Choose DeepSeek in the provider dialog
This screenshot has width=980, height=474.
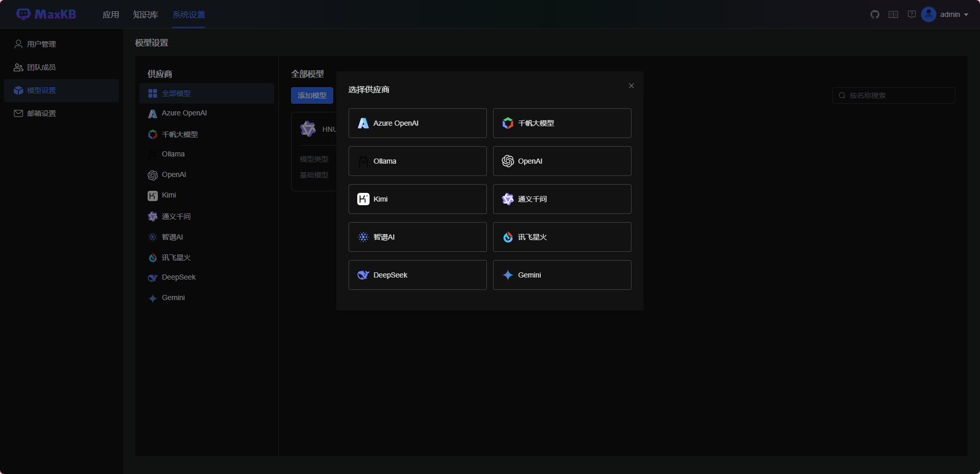pos(417,275)
